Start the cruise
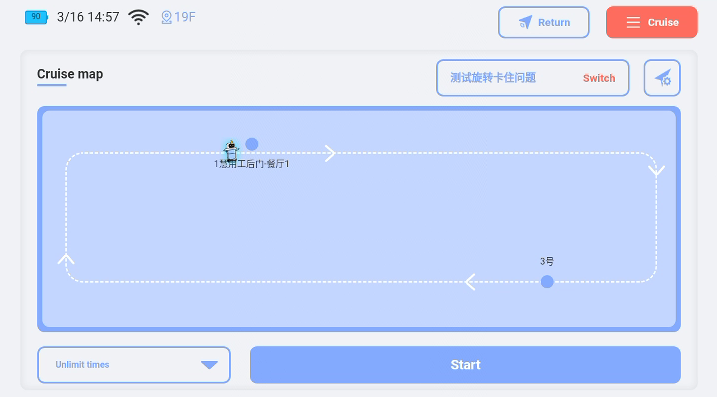Image resolution: width=717 pixels, height=397 pixels. pyautogui.click(x=465, y=365)
